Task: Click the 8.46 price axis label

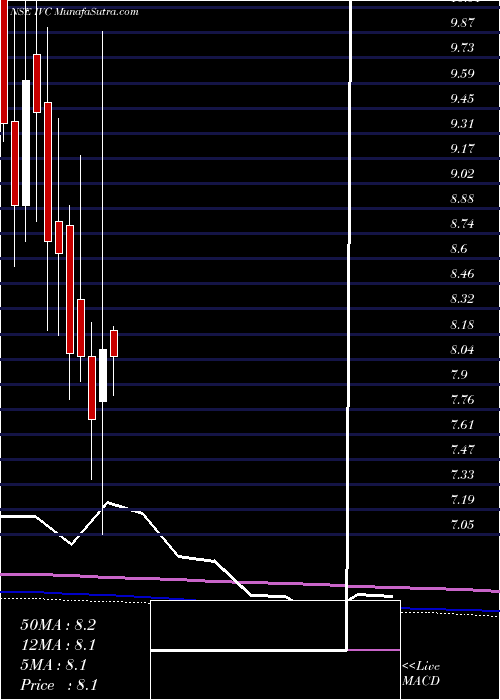Action: (462, 274)
